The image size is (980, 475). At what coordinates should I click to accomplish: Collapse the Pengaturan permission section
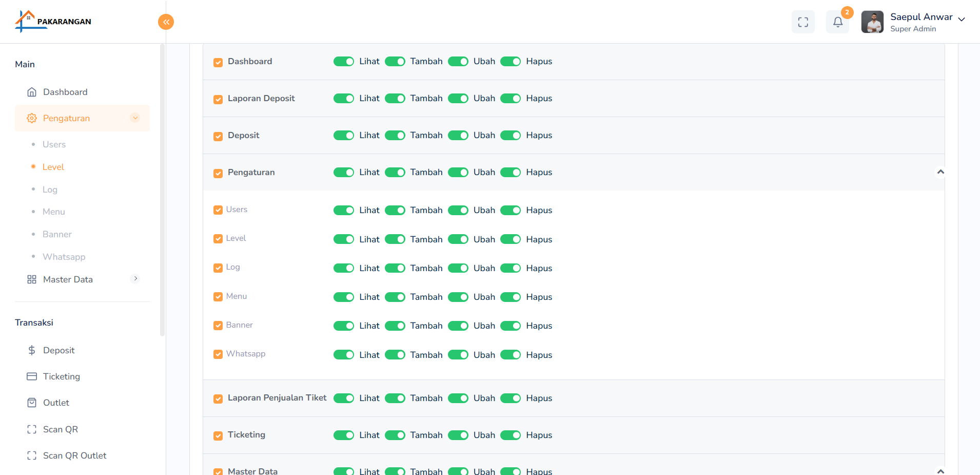[940, 172]
